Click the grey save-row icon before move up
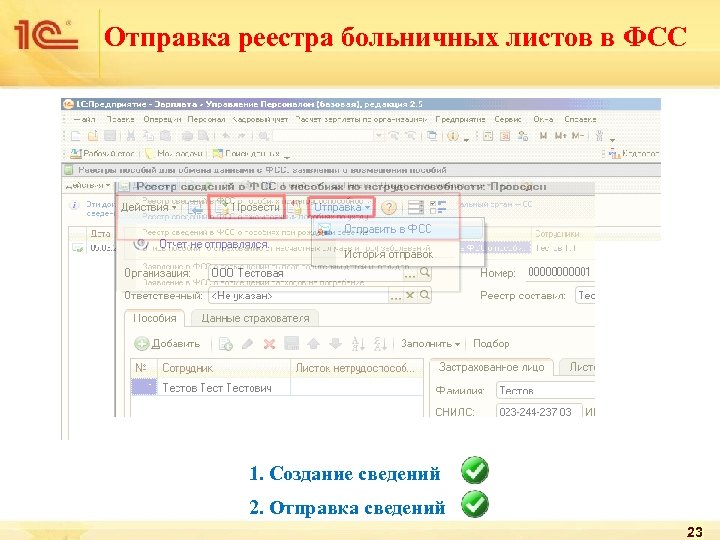 (292, 343)
